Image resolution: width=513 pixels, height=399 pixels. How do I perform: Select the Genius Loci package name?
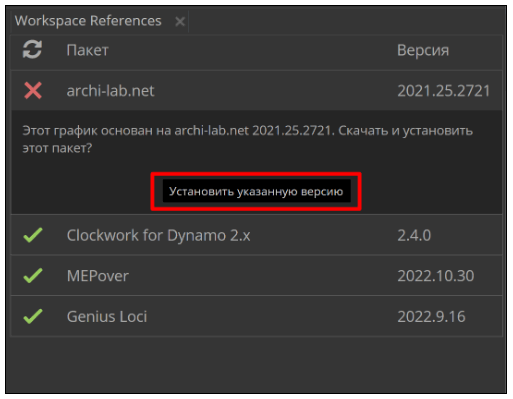[x=107, y=317]
